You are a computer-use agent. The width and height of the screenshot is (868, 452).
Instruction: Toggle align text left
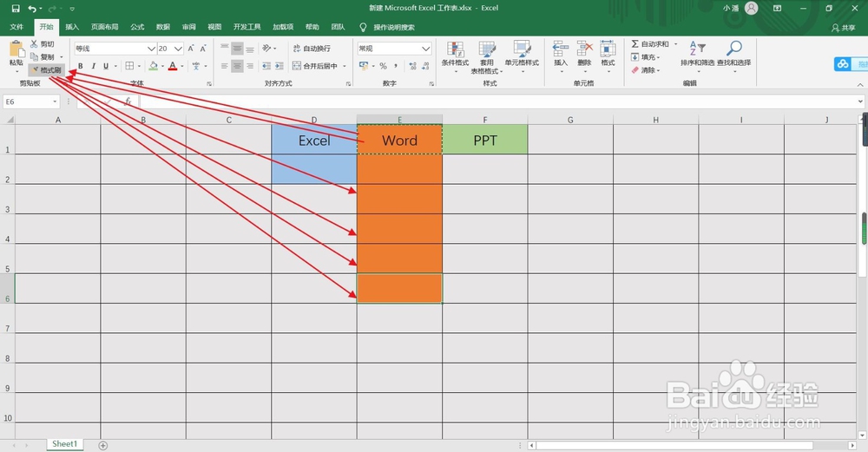pyautogui.click(x=224, y=66)
